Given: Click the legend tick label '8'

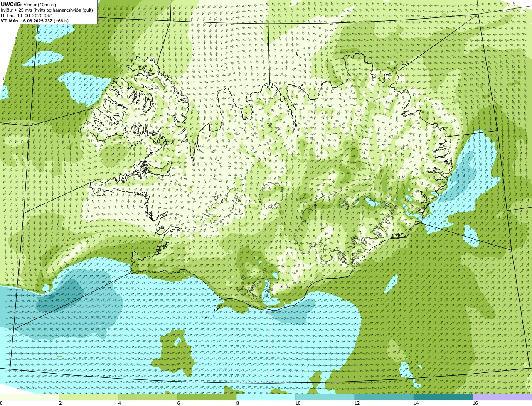Looking at the screenshot, I should tap(237, 403).
